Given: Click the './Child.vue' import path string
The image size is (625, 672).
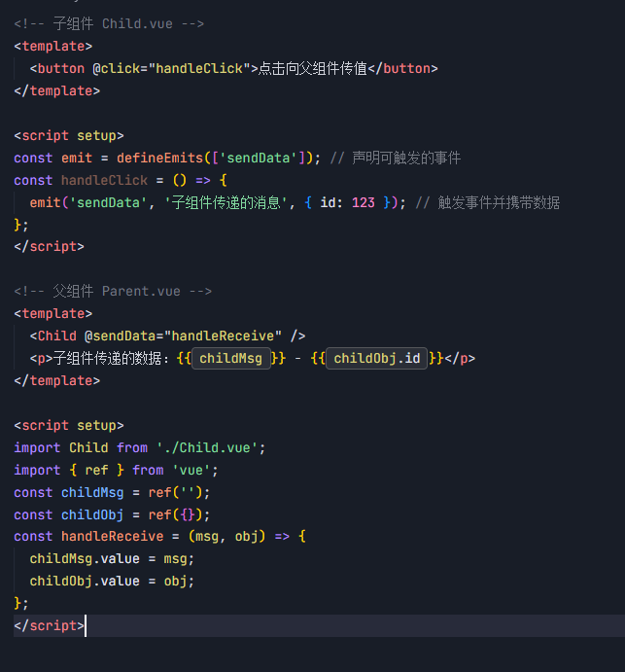Looking at the screenshot, I should pos(207,448).
